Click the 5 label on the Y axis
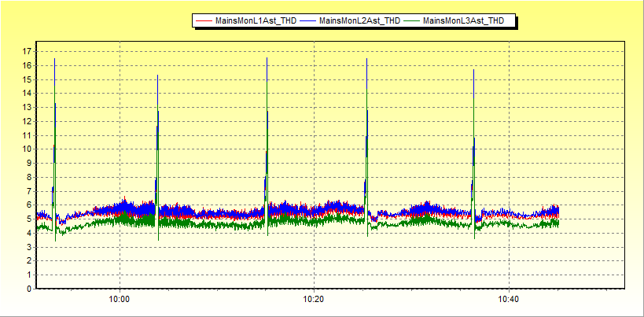The width and height of the screenshot is (644, 317). coord(29,219)
